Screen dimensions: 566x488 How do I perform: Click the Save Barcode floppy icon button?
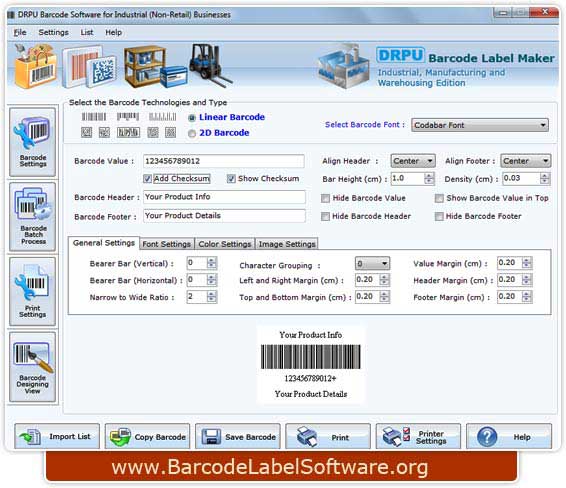(238, 436)
